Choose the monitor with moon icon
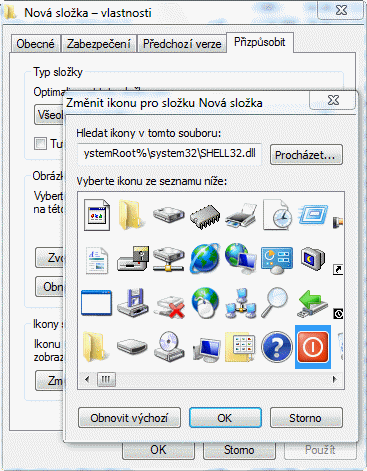 [312, 259]
